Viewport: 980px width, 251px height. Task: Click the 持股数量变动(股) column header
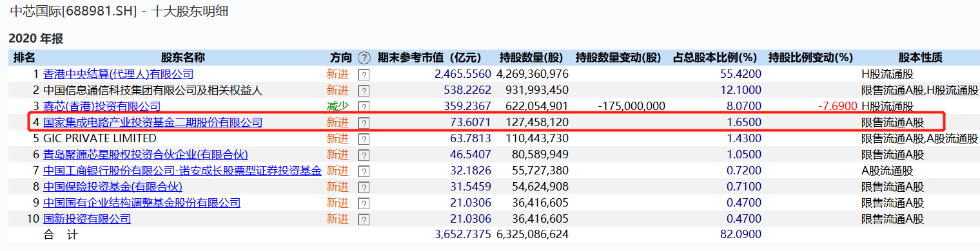[x=618, y=58]
